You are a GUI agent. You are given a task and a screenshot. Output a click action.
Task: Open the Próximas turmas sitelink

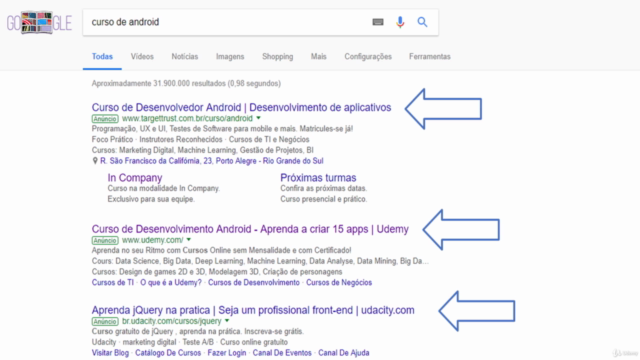tap(318, 178)
